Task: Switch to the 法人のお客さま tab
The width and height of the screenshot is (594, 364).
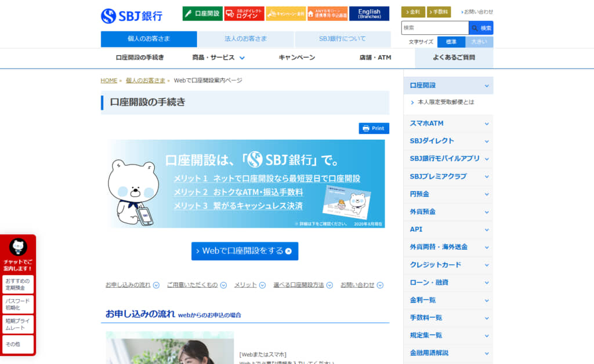Action: (245, 39)
